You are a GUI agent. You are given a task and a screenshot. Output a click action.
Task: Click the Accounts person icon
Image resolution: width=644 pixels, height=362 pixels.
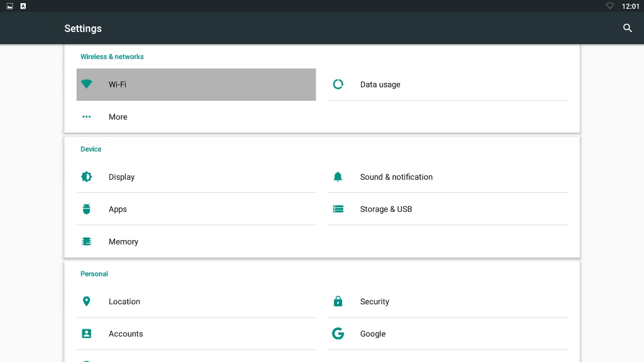pos(87,334)
